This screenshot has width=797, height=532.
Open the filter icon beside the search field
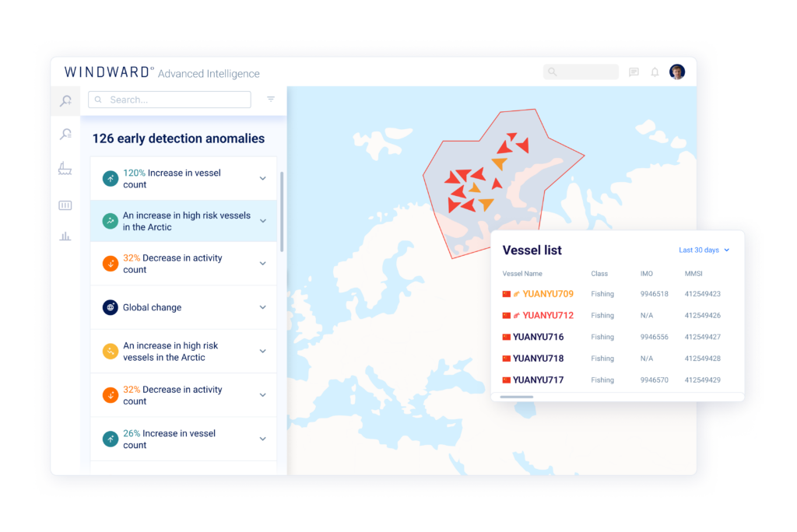point(270,100)
